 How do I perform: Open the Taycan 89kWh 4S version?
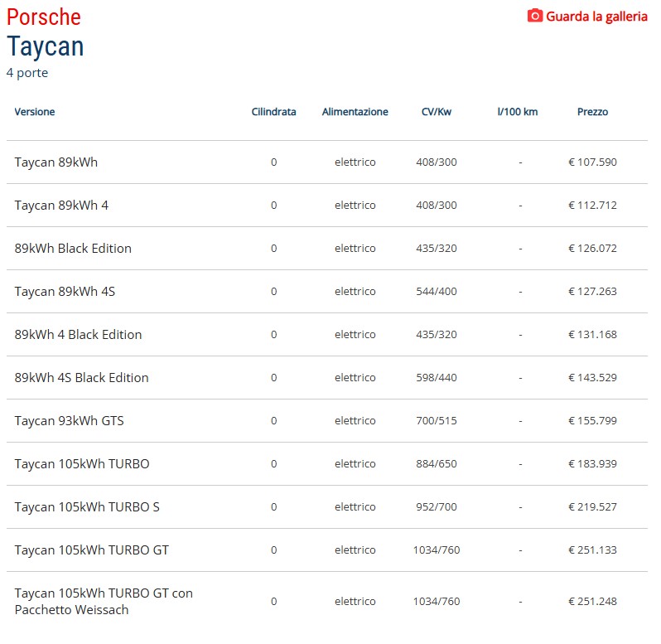65,292
